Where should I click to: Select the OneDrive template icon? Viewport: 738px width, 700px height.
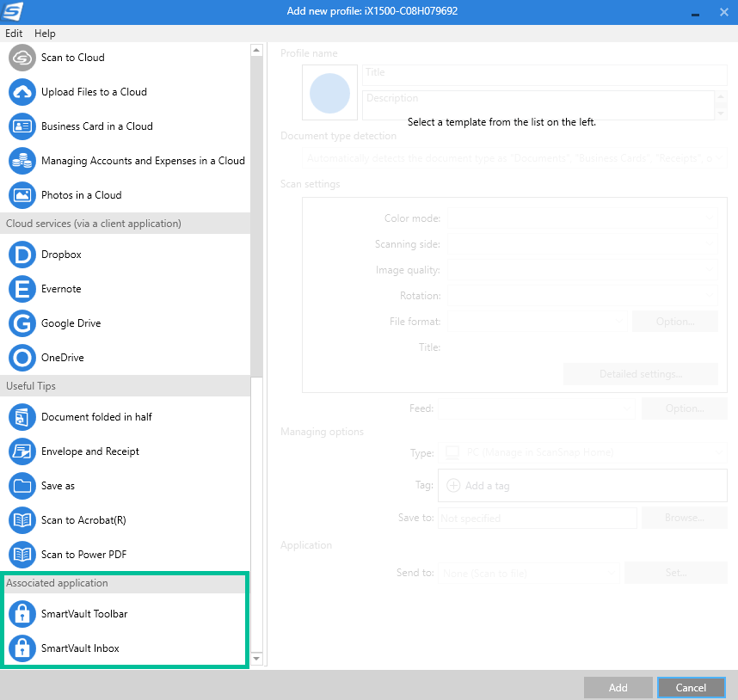22,358
